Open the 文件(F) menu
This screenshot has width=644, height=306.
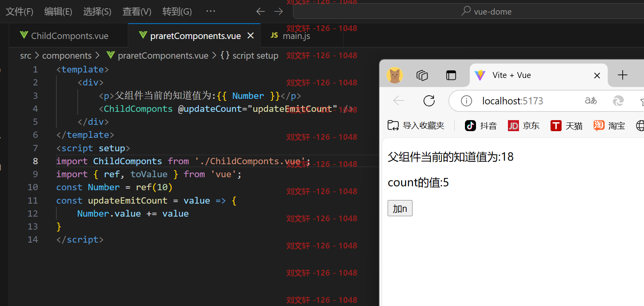click(19, 11)
